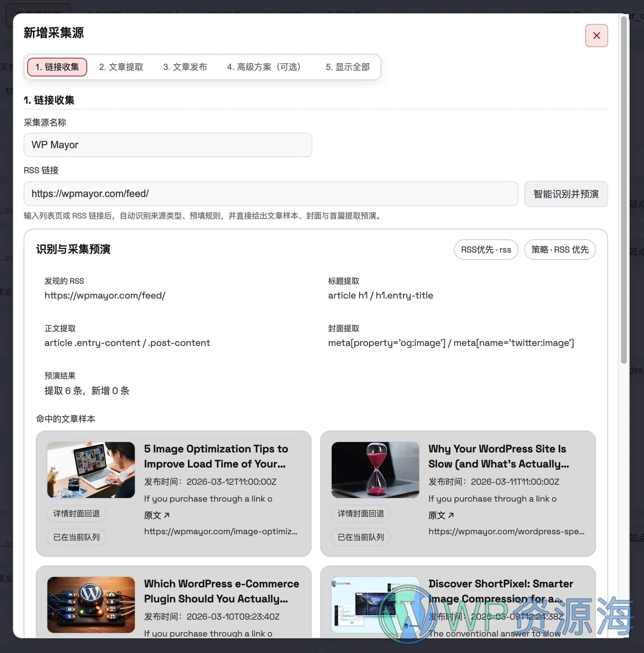644x653 pixels.
Task: Click the "RSS优先 · rss" badge
Action: point(486,250)
